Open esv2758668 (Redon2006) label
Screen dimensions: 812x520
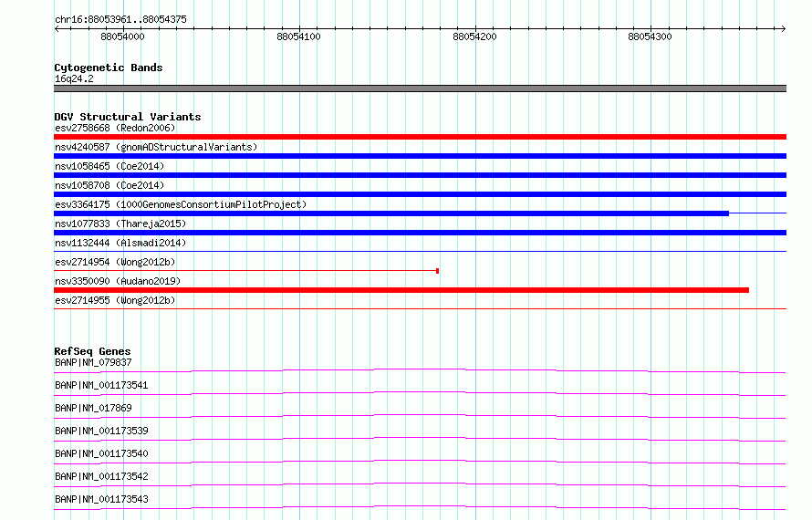(115, 128)
